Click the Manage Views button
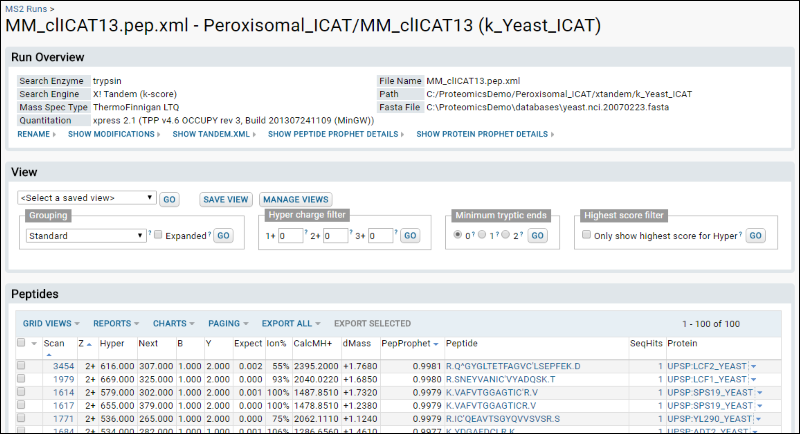Viewport: 800px width, 434px height. [x=295, y=199]
